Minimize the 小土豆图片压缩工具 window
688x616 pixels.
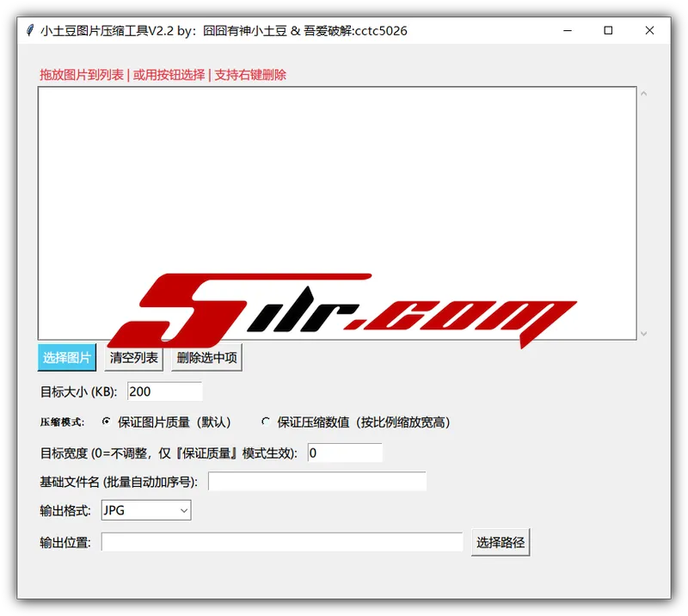click(x=568, y=30)
